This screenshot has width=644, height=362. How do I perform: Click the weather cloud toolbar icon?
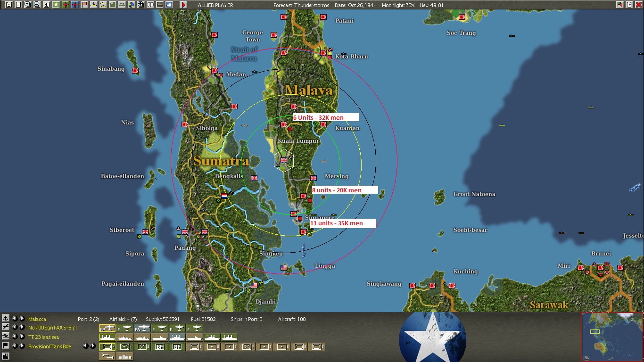point(169,5)
